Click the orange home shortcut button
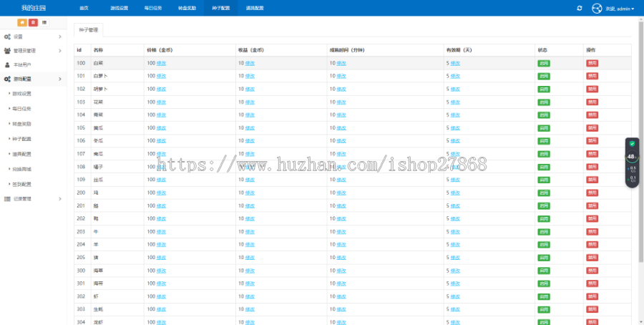 [21, 23]
